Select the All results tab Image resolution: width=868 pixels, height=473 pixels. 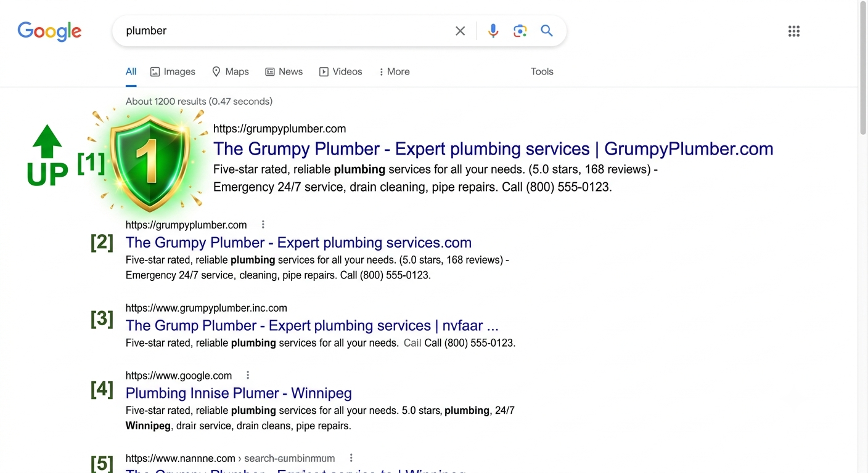point(131,71)
